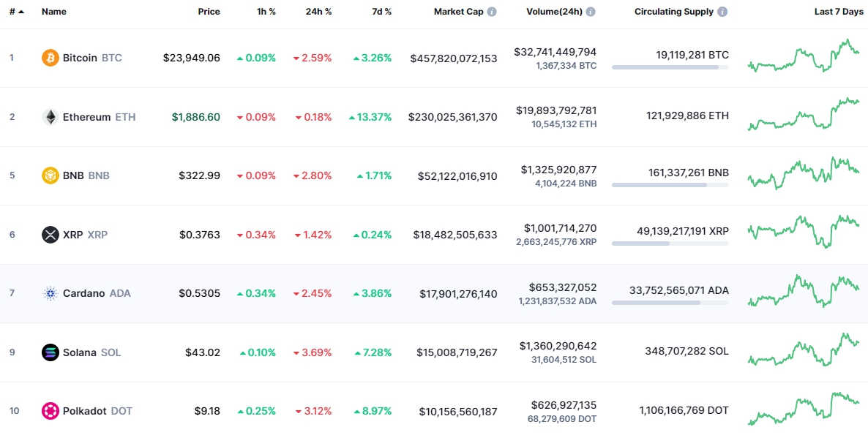
Task: Click Polkadot supply 1,106,166,769 DOT
Action: (684, 410)
